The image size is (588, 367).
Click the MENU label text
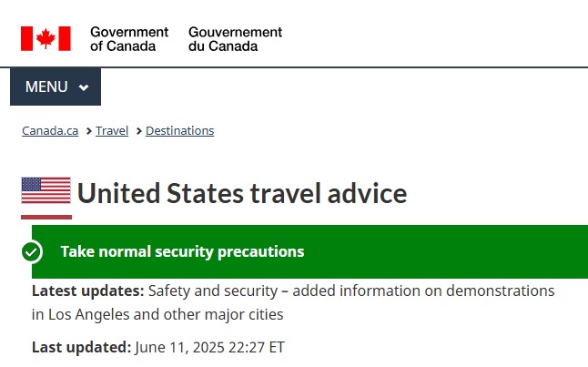point(46,87)
